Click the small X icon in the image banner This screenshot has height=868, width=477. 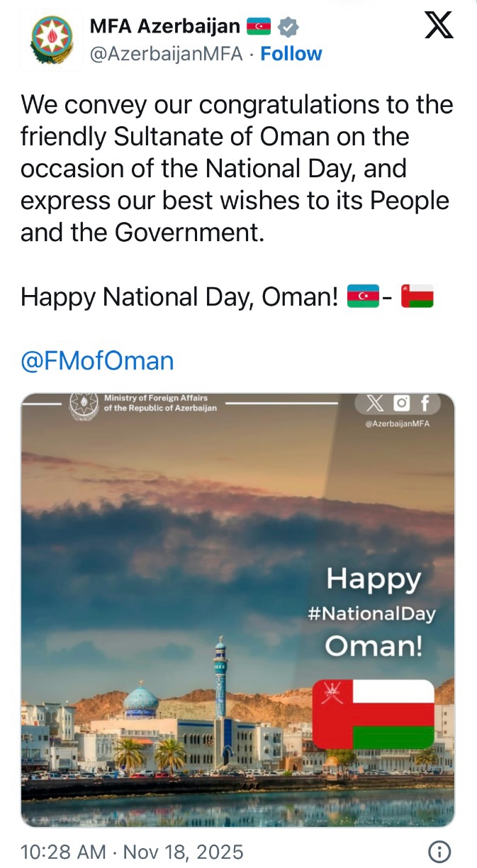tap(376, 404)
